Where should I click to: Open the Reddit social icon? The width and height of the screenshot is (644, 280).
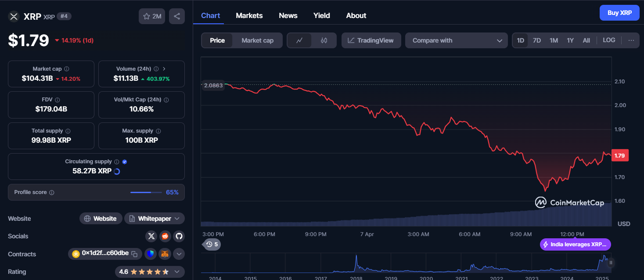[165, 236]
